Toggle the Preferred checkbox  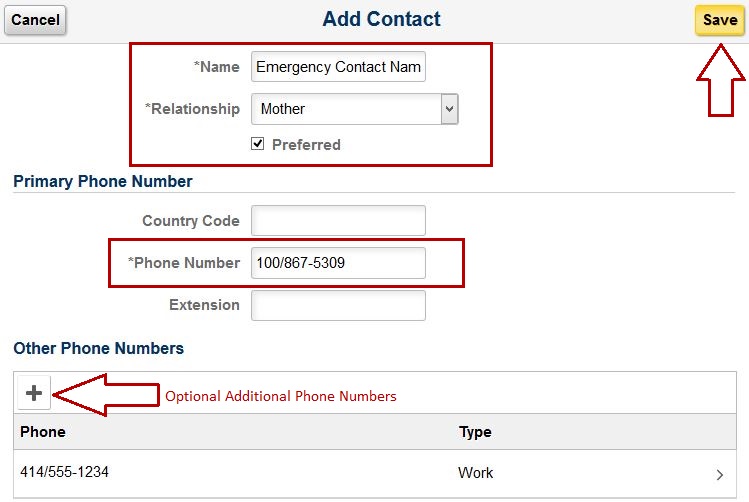257,144
